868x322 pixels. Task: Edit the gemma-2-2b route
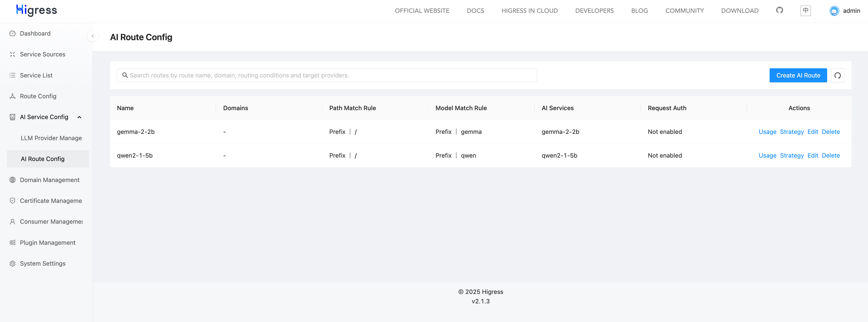[x=812, y=132]
